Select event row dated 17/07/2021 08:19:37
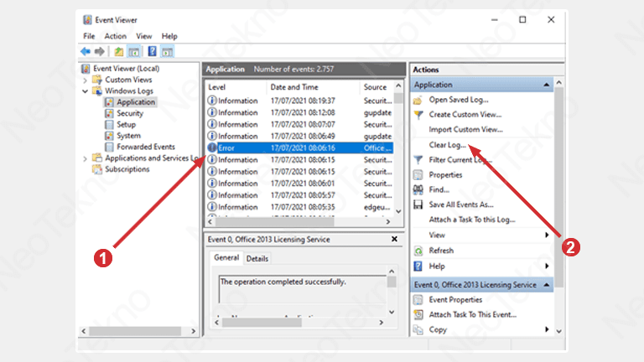The height and width of the screenshot is (362, 644). [299, 101]
